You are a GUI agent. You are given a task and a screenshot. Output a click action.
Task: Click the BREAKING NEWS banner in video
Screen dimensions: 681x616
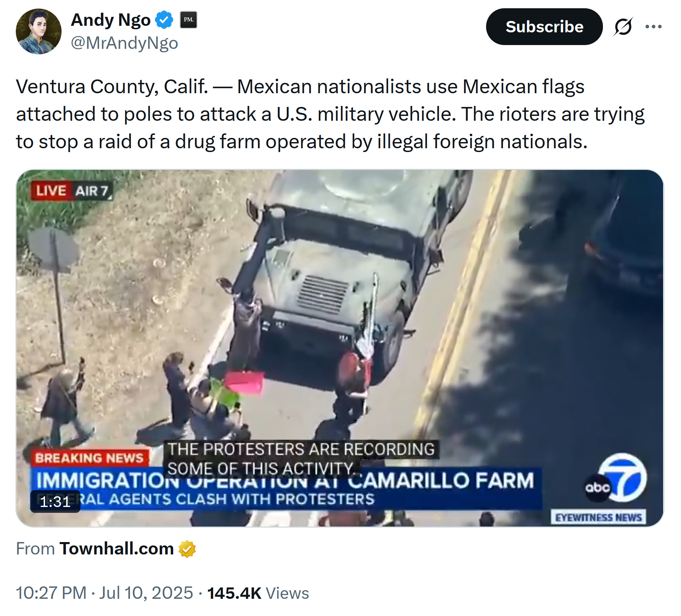[x=89, y=458]
